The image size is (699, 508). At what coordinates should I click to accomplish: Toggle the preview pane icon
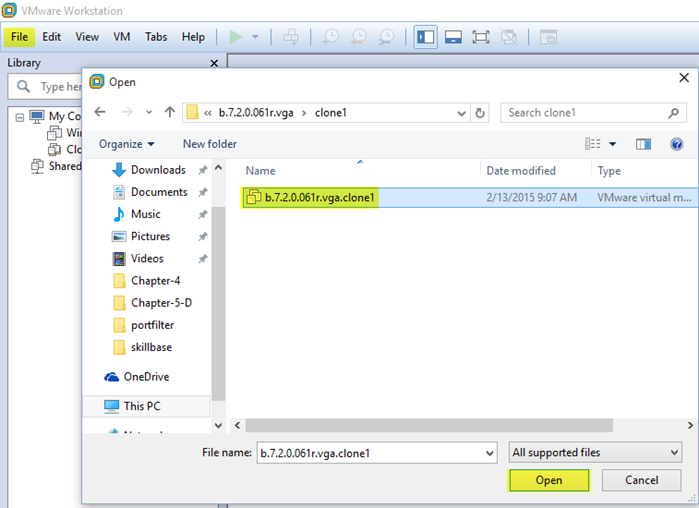[643, 144]
